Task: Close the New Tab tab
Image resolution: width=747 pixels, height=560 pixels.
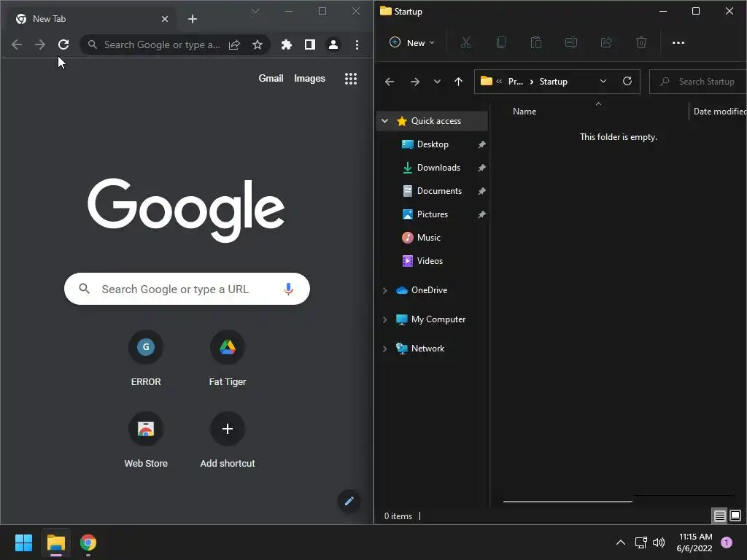Action: [x=165, y=19]
